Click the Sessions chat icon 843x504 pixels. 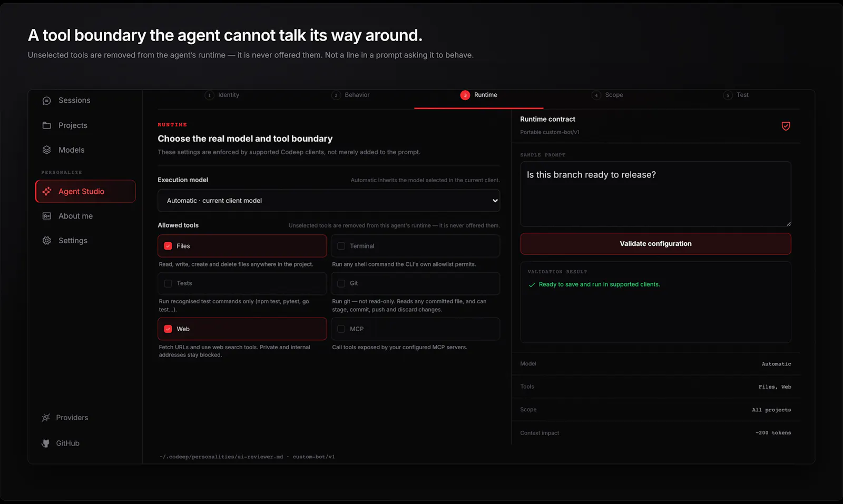click(x=46, y=101)
